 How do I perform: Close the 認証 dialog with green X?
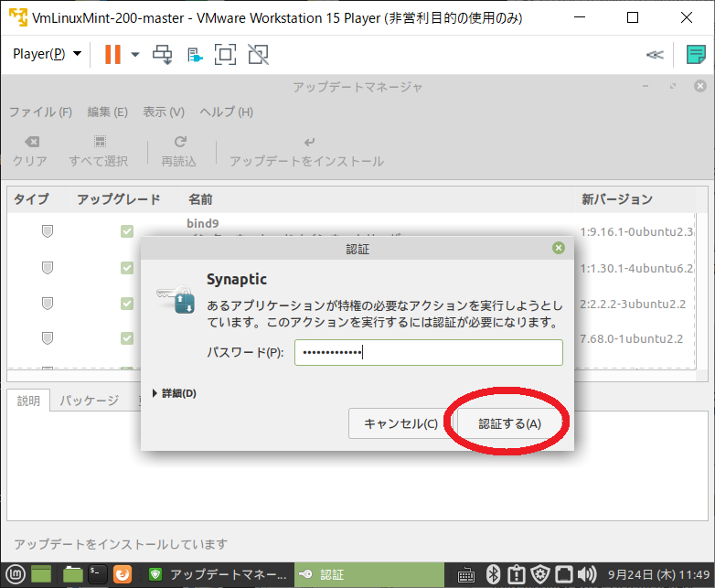[559, 248]
